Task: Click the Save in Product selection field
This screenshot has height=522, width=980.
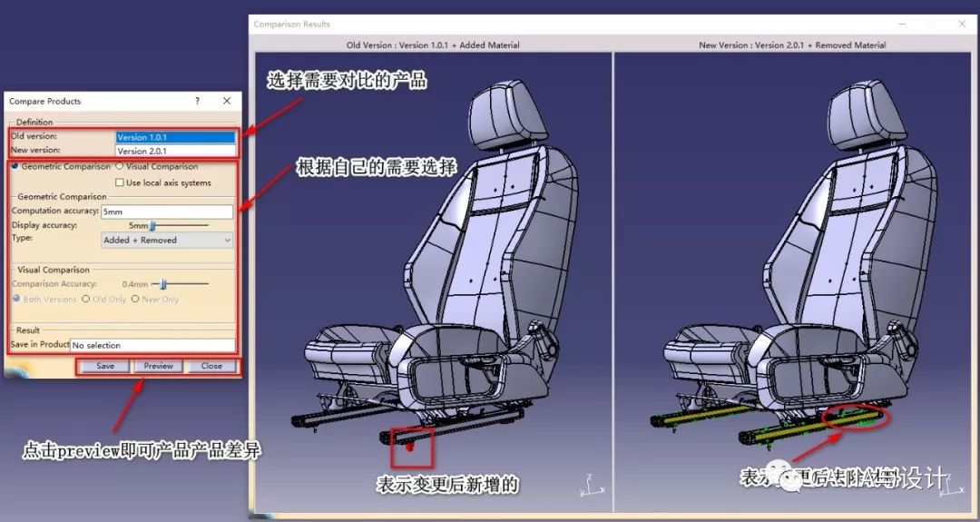Action: (x=152, y=345)
